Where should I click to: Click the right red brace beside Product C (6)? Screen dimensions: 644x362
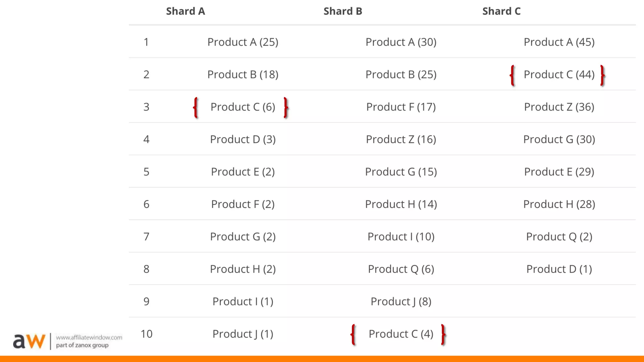286,107
